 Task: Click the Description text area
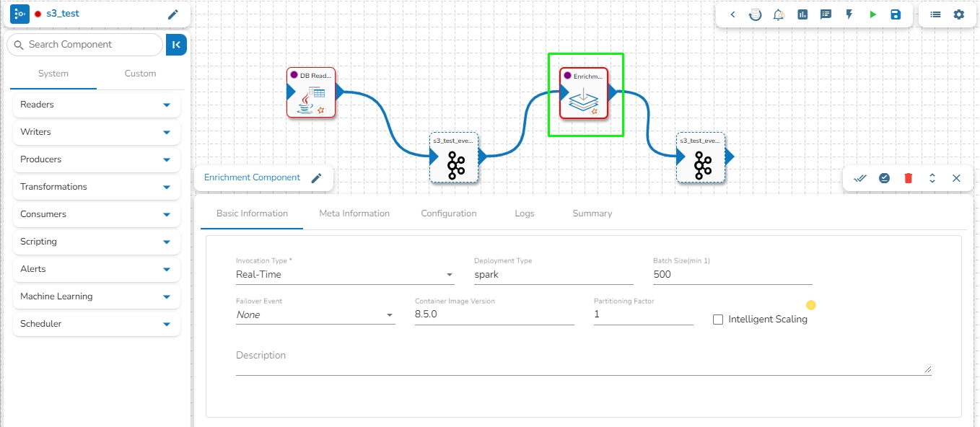tap(584, 361)
